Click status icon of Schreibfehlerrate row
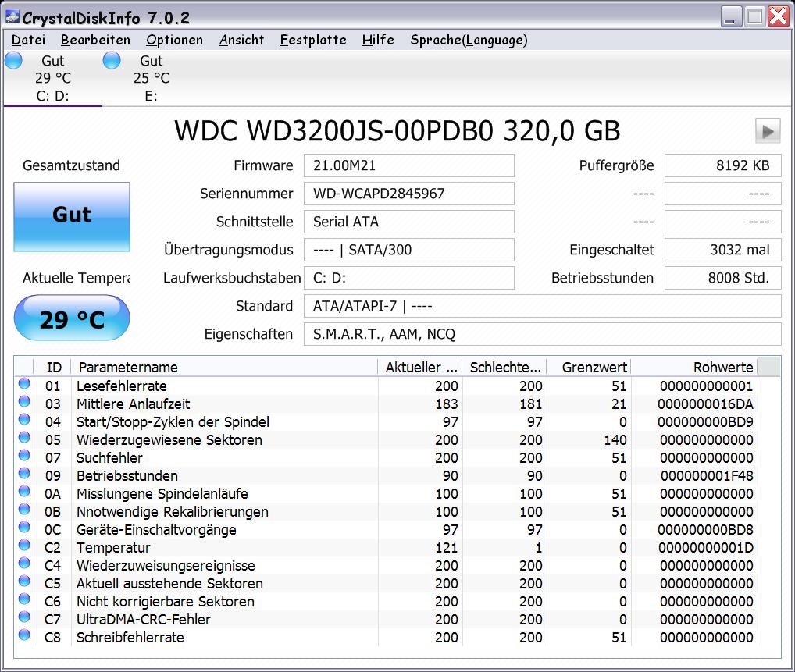 [x=24, y=635]
